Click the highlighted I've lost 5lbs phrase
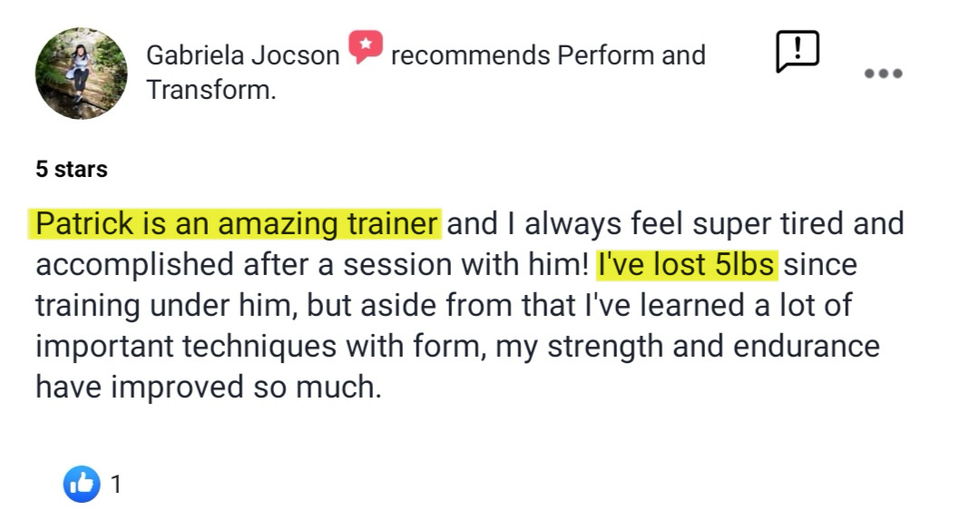The width and height of the screenshot is (980, 531). (x=687, y=264)
